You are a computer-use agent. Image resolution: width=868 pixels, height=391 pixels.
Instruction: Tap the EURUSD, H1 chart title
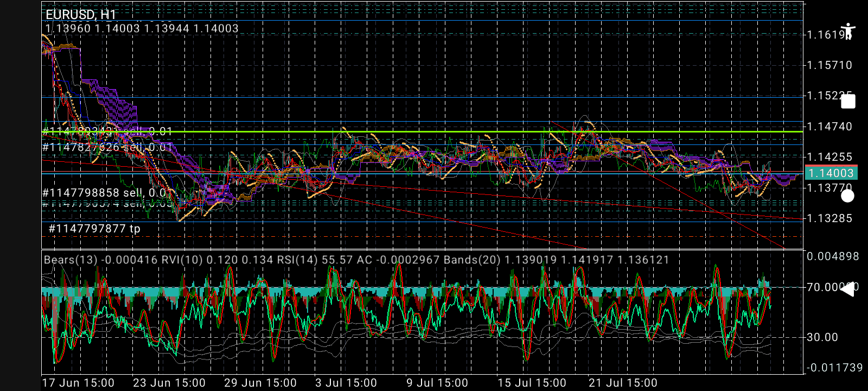[81, 15]
